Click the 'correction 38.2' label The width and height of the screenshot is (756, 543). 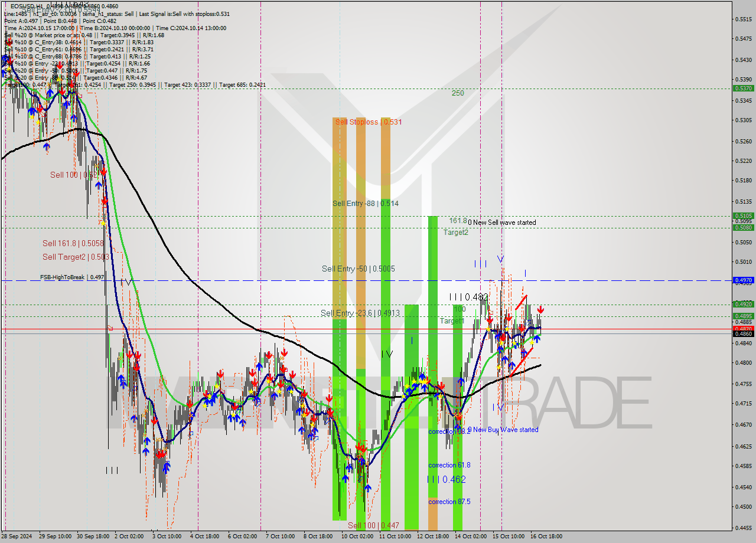(x=449, y=431)
